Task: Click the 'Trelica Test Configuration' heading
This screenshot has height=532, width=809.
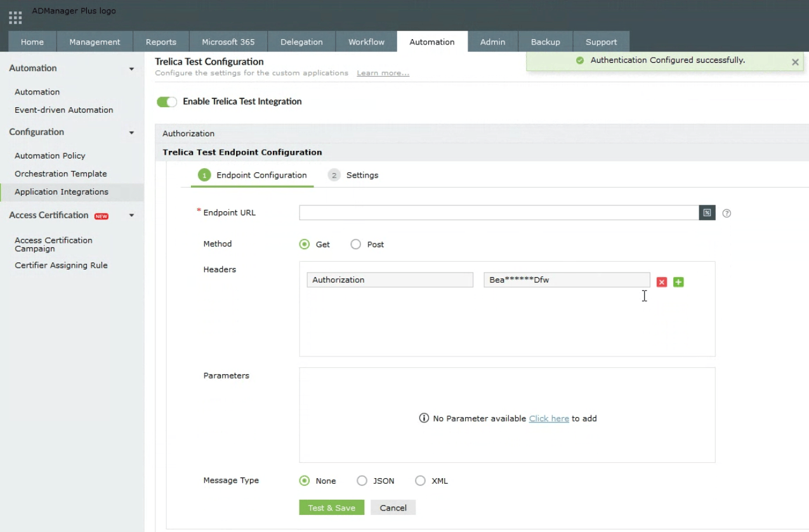Action: (209, 62)
